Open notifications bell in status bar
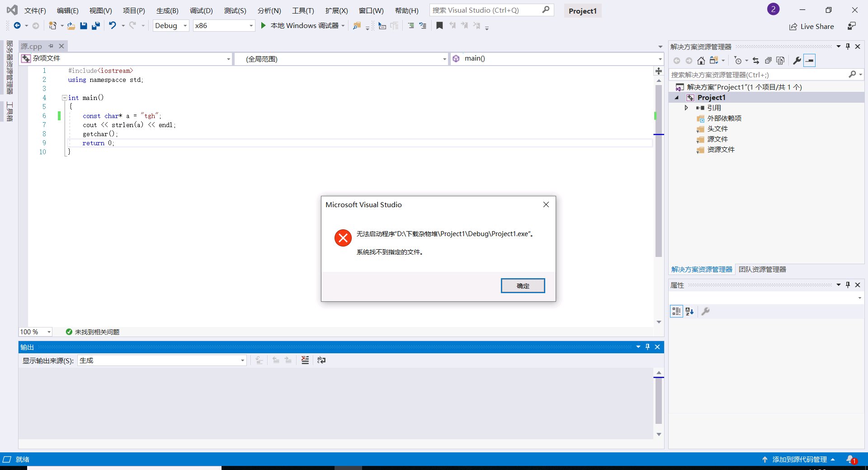The image size is (868, 470). point(851,460)
